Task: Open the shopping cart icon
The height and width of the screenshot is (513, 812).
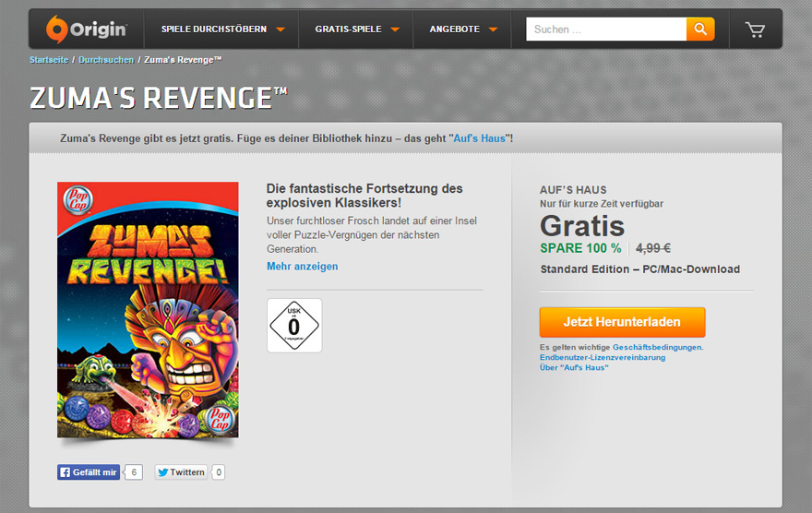Action: [755, 30]
